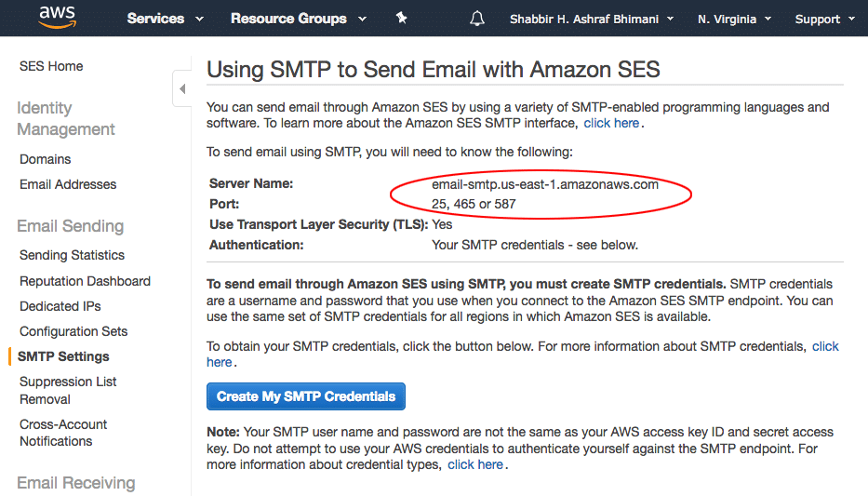Open the Shabbir H. Ashraf Bhimani account menu

(x=591, y=19)
